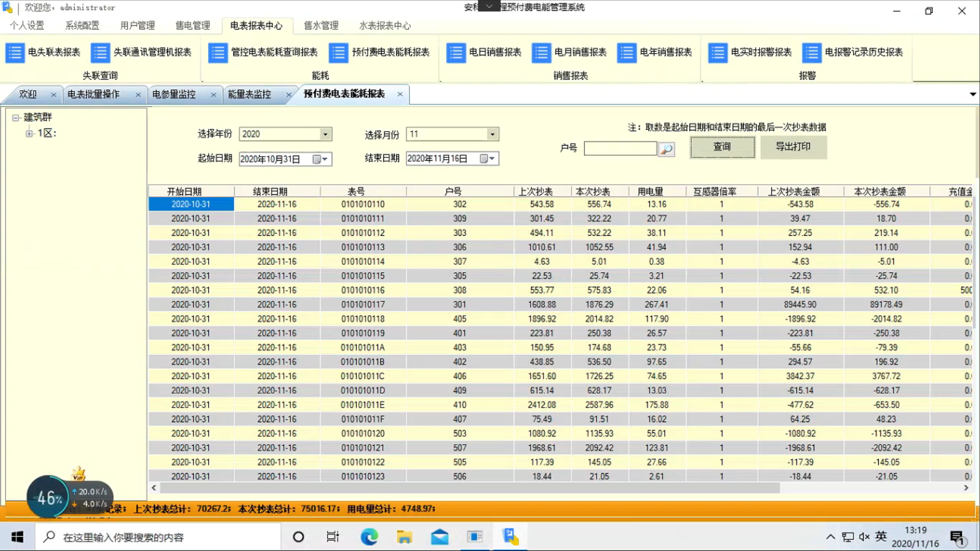This screenshot has width=980, height=551.
Task: Switch input language via 英 indicator
Action: point(881,537)
